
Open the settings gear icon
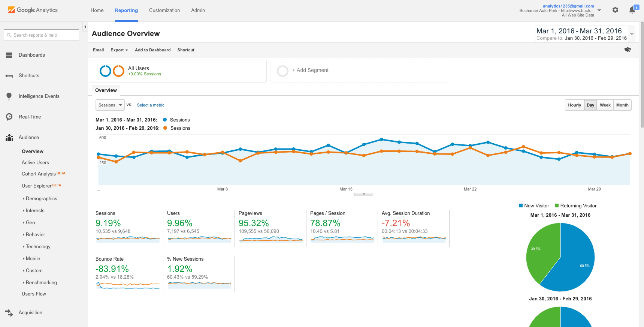tap(615, 10)
